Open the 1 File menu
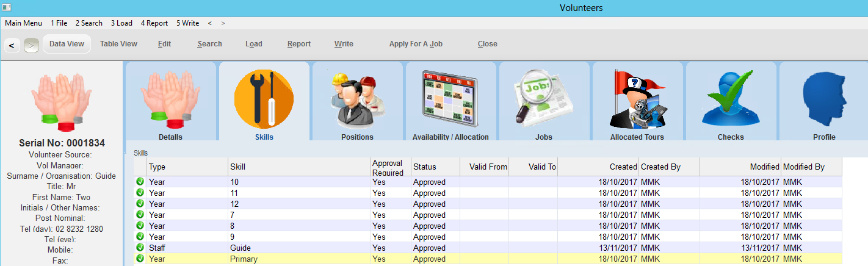The height and width of the screenshot is (266, 868). (x=59, y=23)
